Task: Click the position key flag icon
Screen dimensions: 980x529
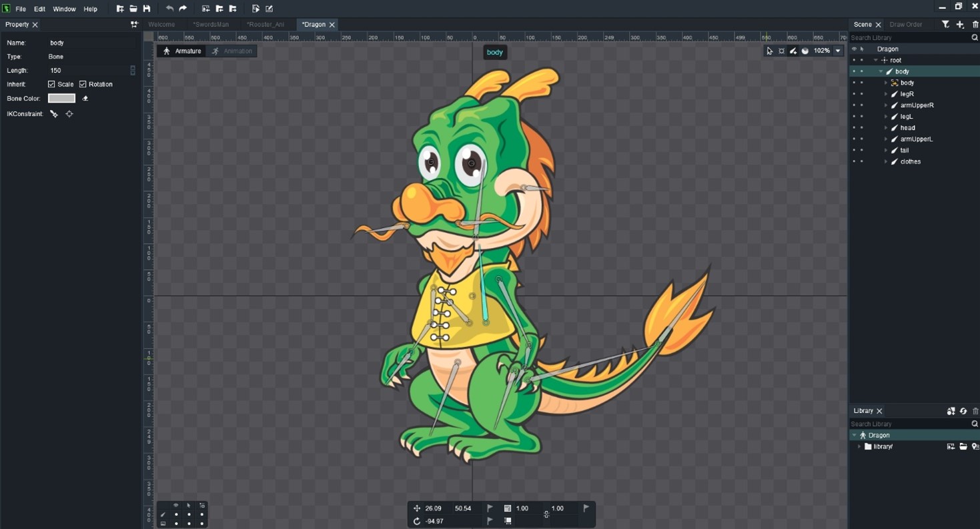Action: tap(490, 508)
